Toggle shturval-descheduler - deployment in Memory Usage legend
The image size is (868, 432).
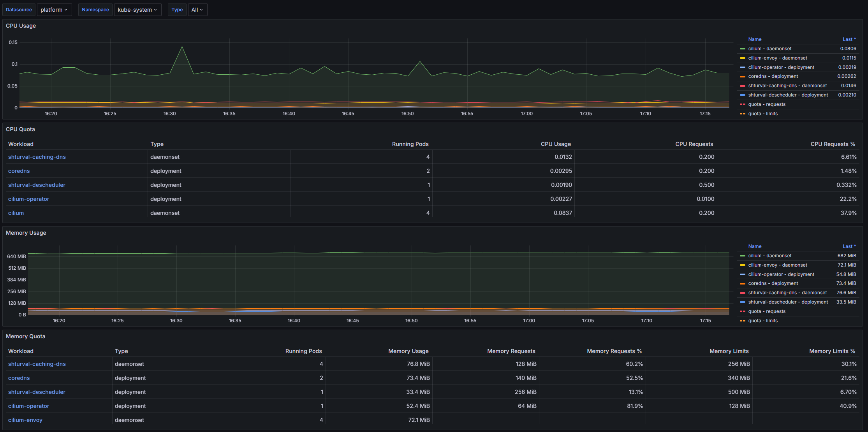pos(788,302)
